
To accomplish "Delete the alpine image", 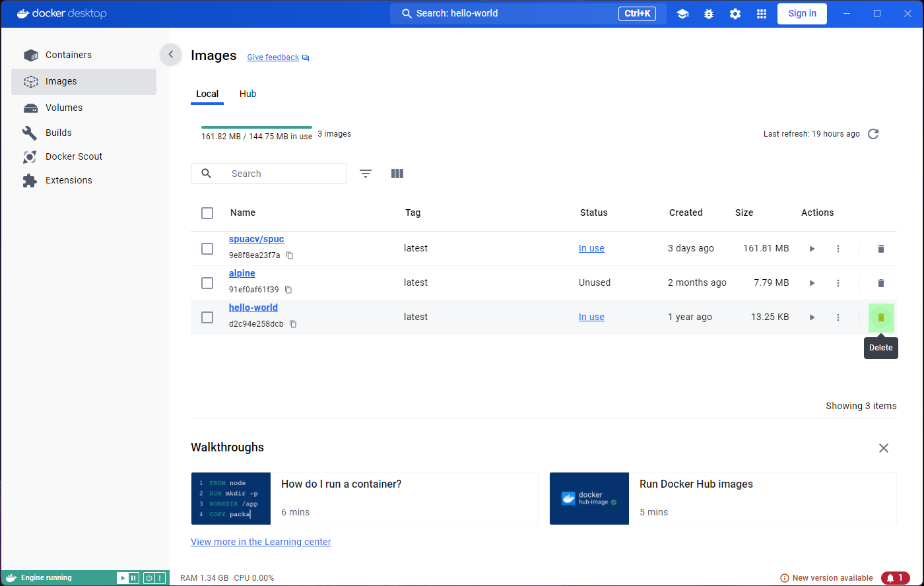I will 880,283.
